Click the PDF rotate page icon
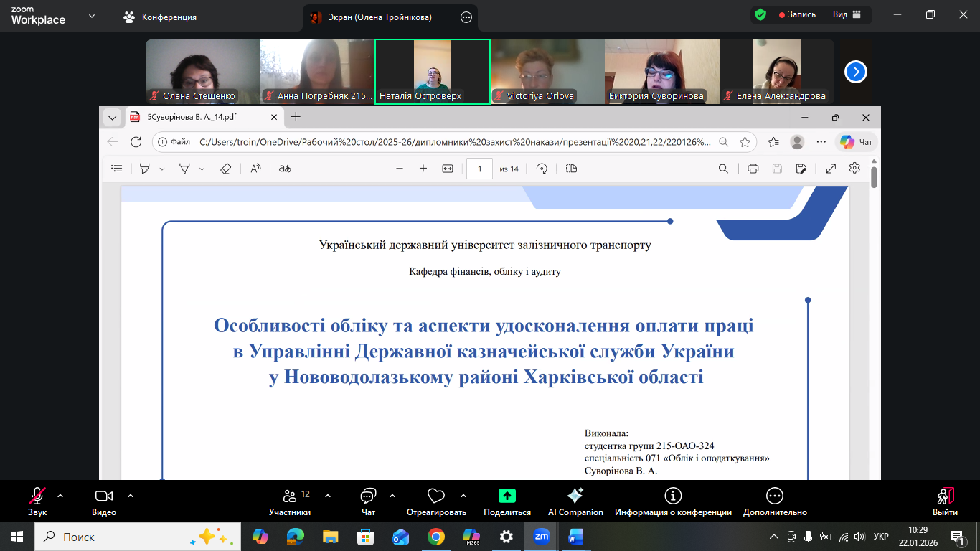Image resolution: width=980 pixels, height=551 pixels. [542, 169]
